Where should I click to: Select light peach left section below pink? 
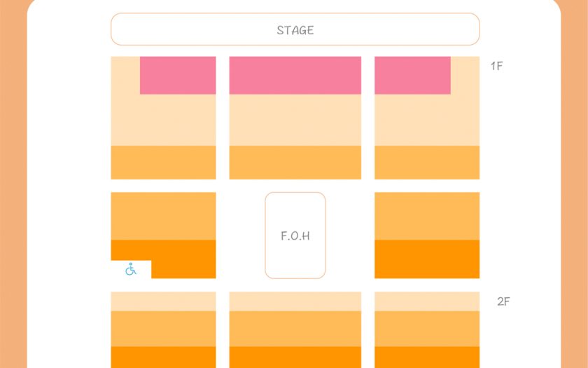point(163,120)
